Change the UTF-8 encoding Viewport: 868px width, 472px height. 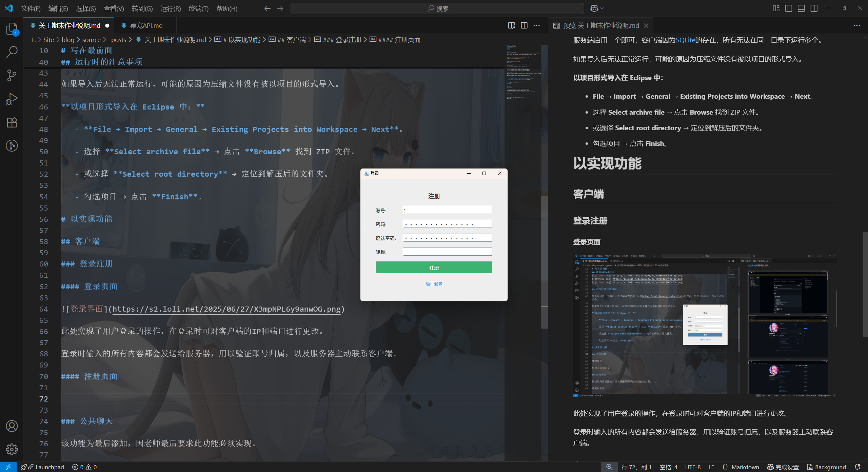(x=693, y=467)
